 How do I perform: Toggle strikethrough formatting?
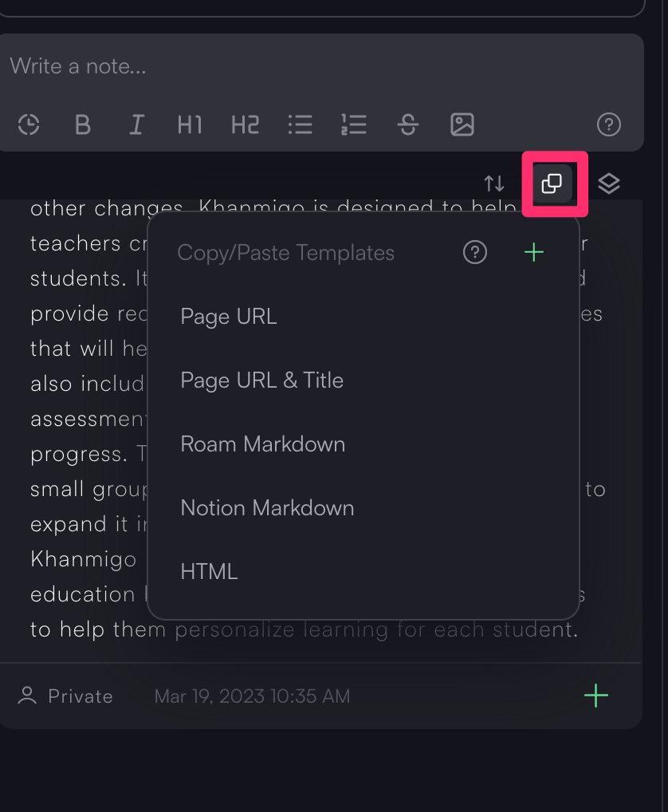click(x=408, y=124)
